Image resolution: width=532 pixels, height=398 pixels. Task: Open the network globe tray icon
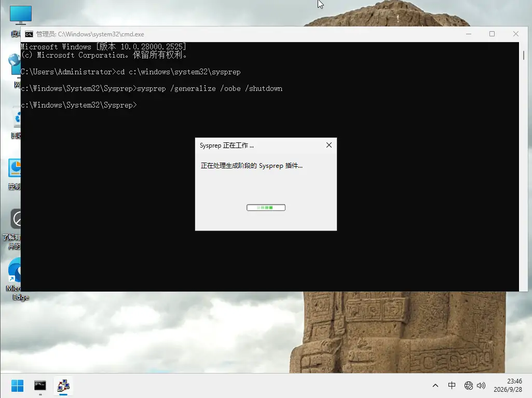coord(469,386)
